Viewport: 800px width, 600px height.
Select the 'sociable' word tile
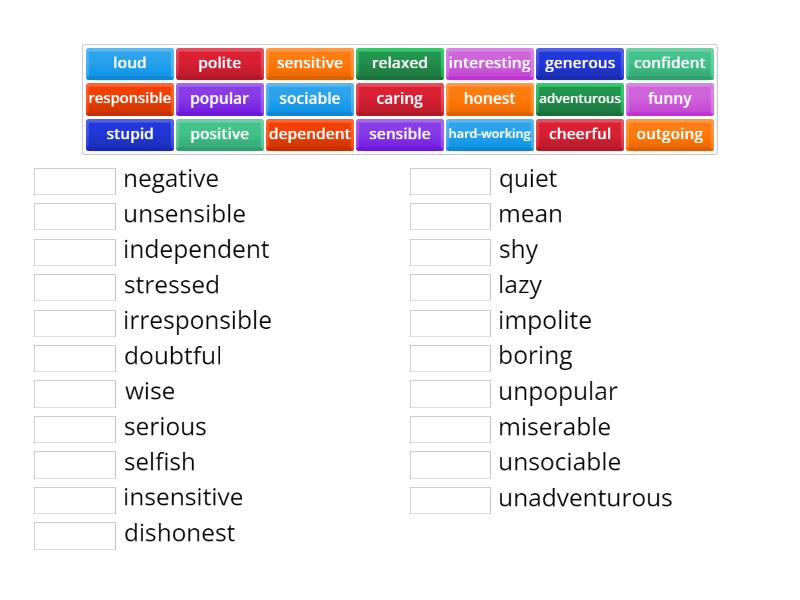pos(309,99)
